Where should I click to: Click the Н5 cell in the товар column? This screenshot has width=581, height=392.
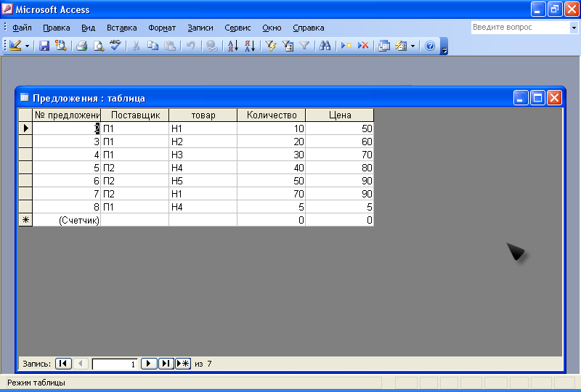click(x=203, y=181)
